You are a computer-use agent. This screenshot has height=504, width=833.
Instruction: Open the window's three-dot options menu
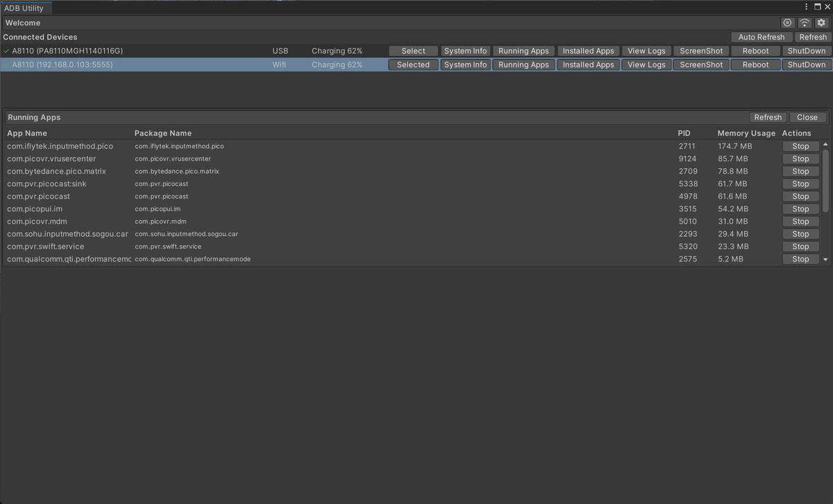click(x=807, y=7)
